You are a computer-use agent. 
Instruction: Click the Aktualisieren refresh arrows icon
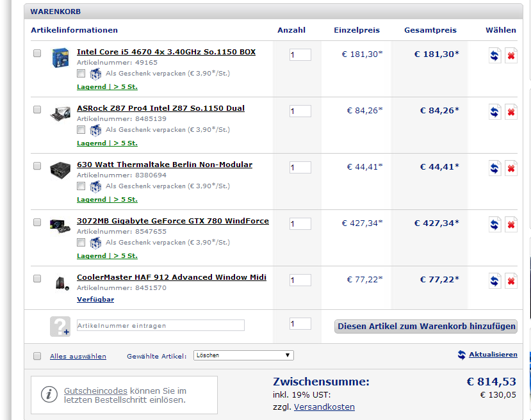pyautogui.click(x=462, y=355)
